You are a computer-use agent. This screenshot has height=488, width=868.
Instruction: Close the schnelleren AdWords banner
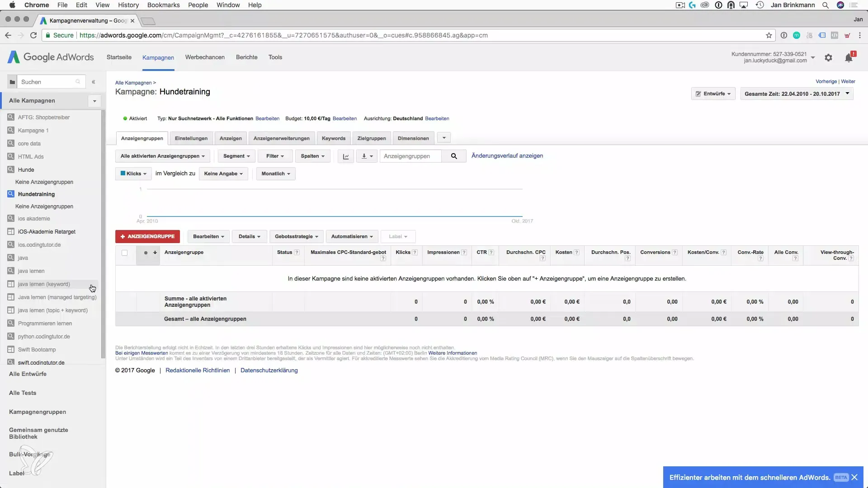pyautogui.click(x=854, y=477)
